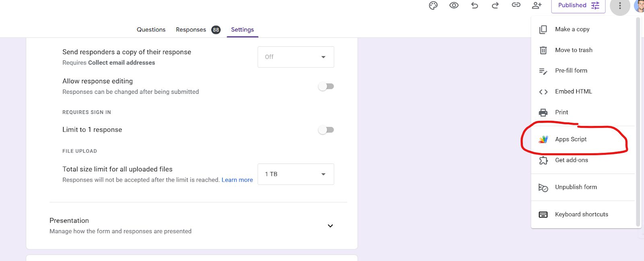The width and height of the screenshot is (644, 261).
Task: Switch to the Responses tab
Action: [191, 29]
